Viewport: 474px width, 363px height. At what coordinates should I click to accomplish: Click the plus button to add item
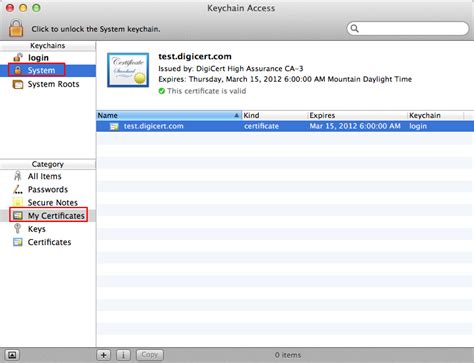click(x=104, y=355)
